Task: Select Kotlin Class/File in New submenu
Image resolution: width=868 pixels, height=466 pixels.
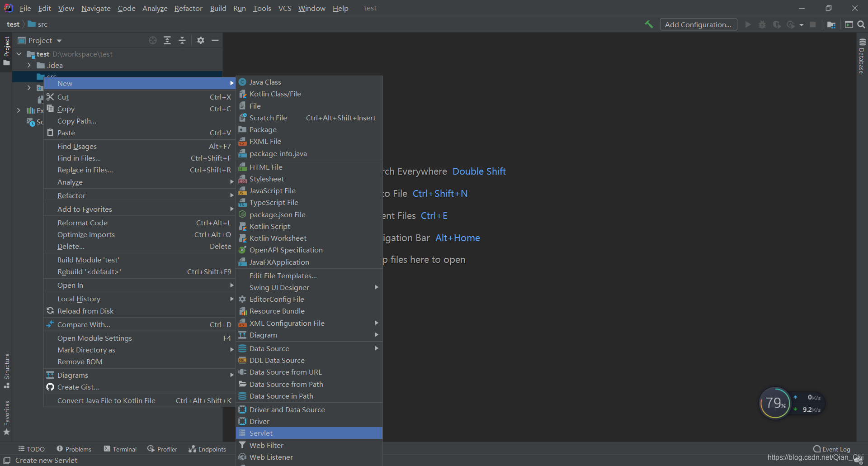Action: 309,94
